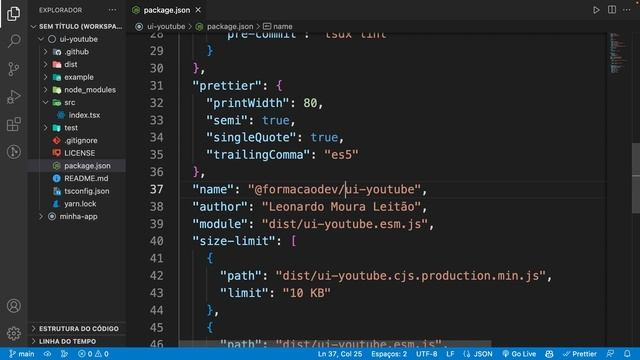The image size is (640, 360).
Task: Click the "author" key on line 38
Action: click(220, 207)
